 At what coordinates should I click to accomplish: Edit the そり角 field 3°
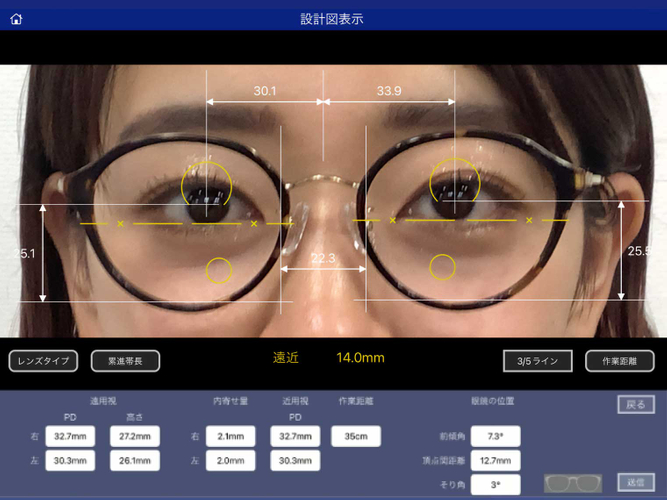(x=496, y=485)
